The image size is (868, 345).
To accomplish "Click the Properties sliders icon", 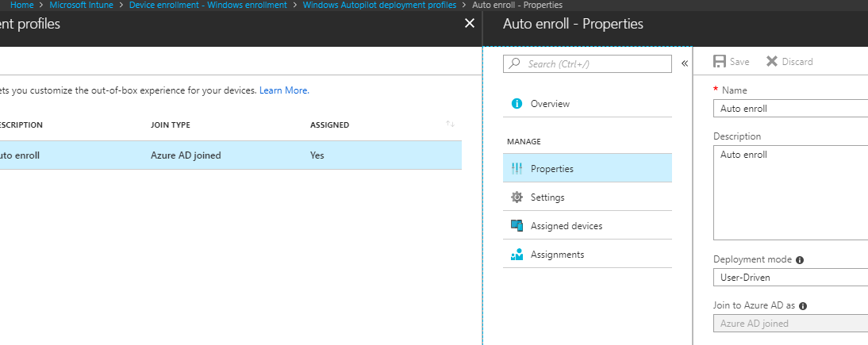I will coord(517,169).
